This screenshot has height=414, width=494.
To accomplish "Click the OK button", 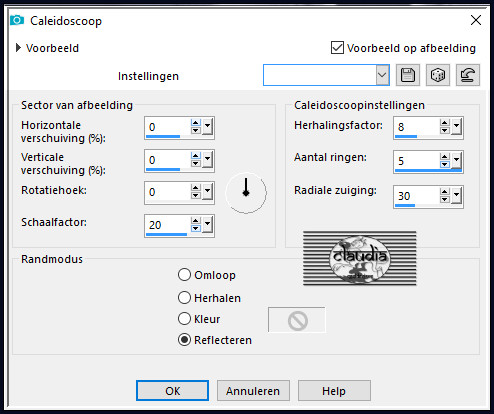I will 172,391.
